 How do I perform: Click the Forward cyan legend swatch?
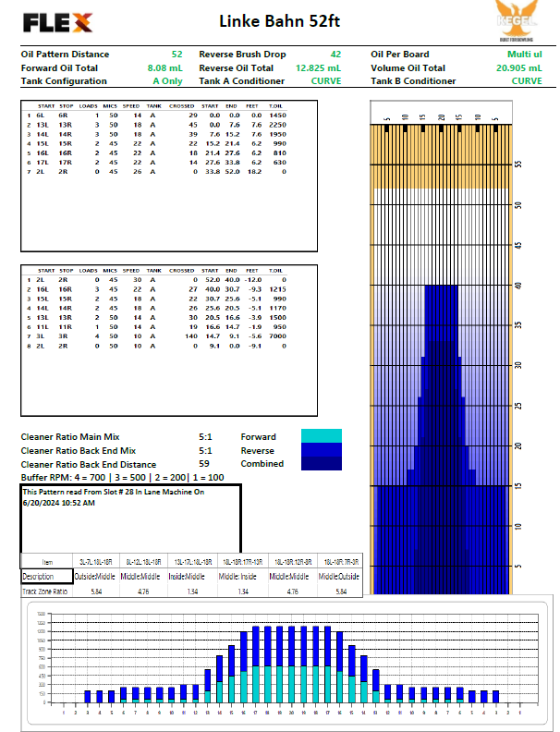(322, 435)
